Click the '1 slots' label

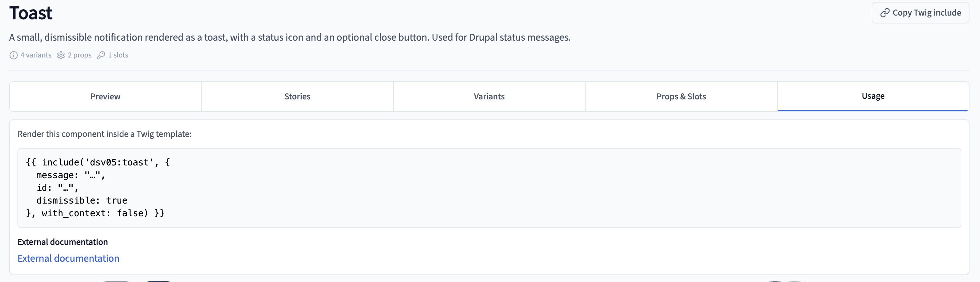click(118, 55)
